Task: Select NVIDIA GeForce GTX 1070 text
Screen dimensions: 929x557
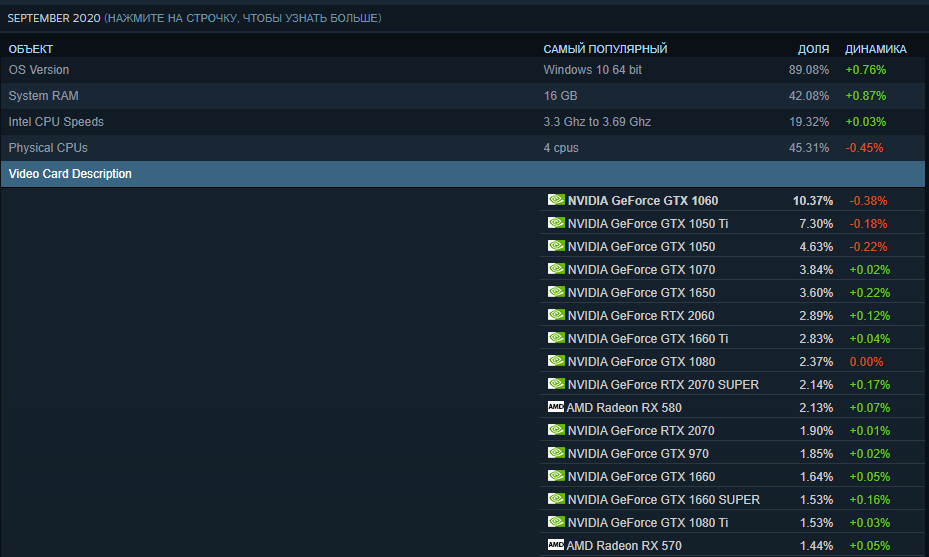Action: [x=641, y=270]
